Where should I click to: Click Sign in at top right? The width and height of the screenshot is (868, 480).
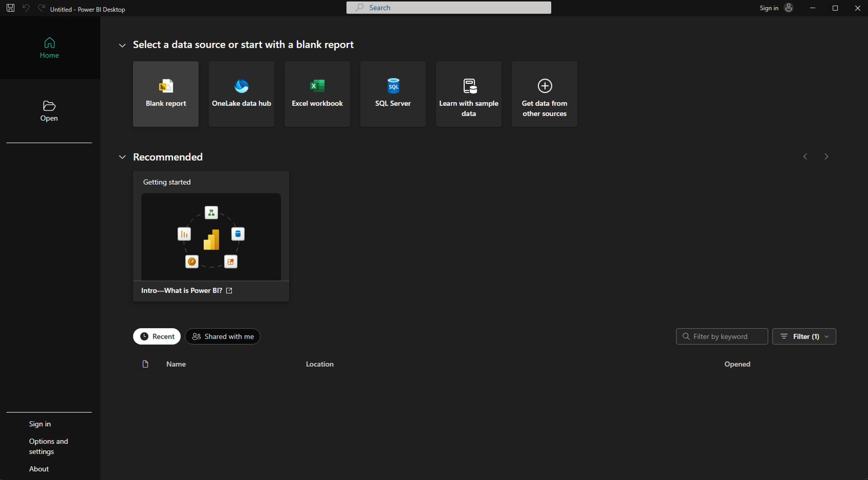click(x=769, y=8)
